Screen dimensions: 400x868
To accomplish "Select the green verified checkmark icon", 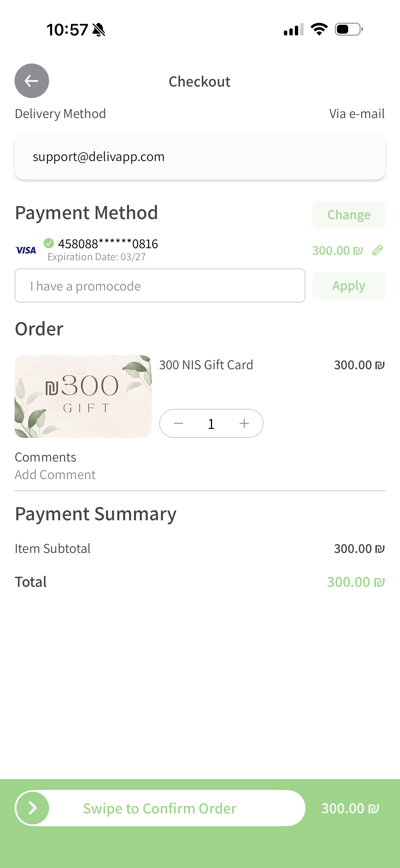I will (x=49, y=243).
